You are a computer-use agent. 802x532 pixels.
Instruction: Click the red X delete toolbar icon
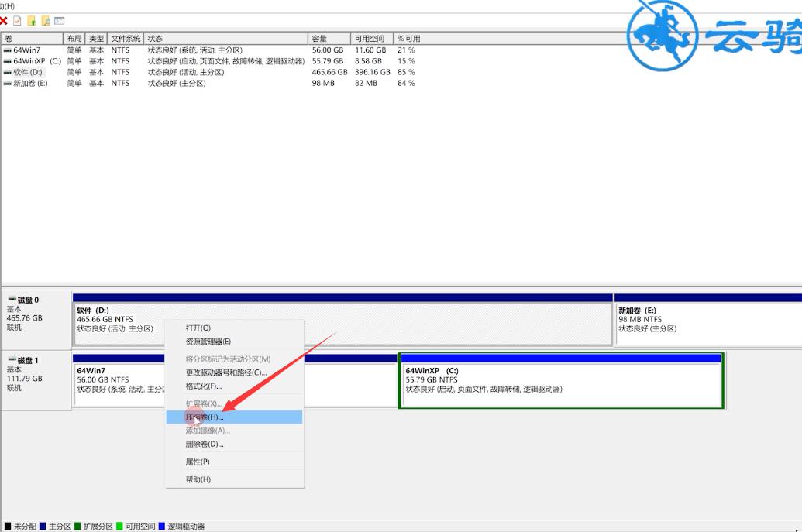3,21
